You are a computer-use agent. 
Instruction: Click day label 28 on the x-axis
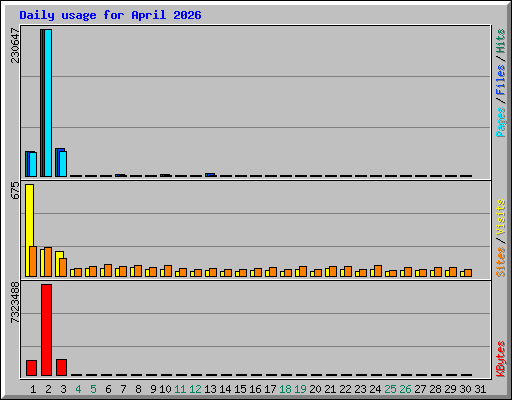point(435,389)
